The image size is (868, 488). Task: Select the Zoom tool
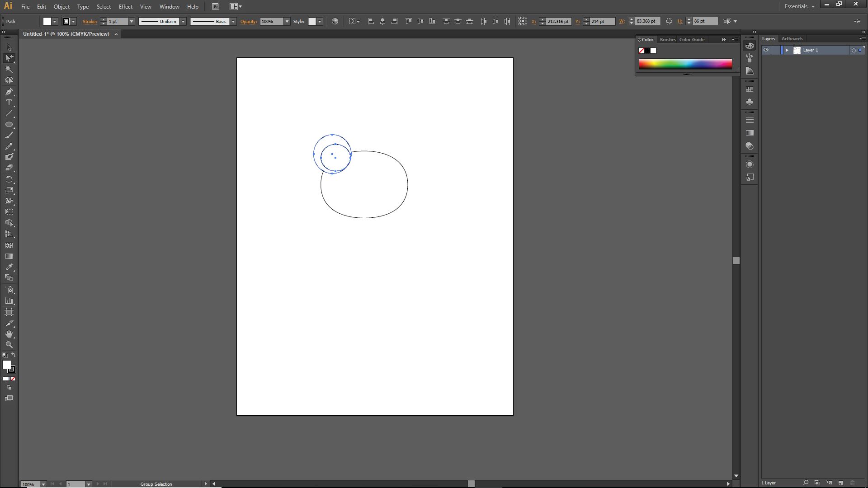tap(9, 345)
